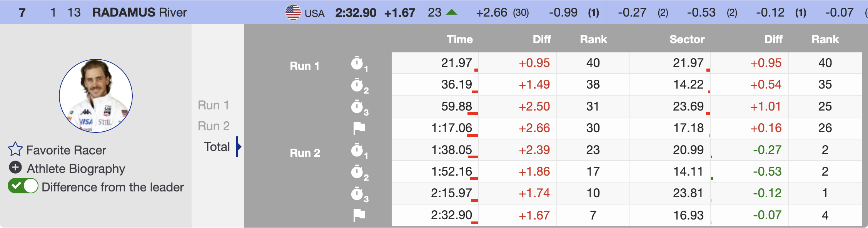Screen dimensions: 868x228
Task: Select the Run 2 tab
Action: (x=214, y=126)
